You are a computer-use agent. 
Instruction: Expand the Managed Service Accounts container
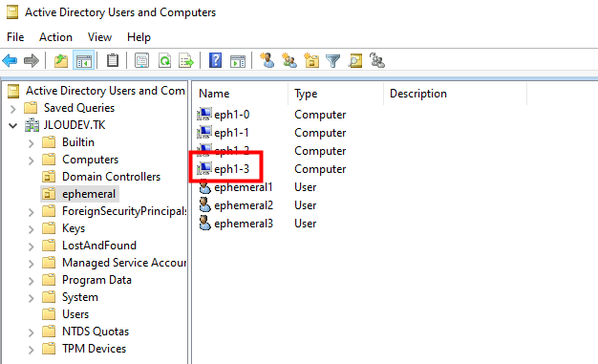32,264
